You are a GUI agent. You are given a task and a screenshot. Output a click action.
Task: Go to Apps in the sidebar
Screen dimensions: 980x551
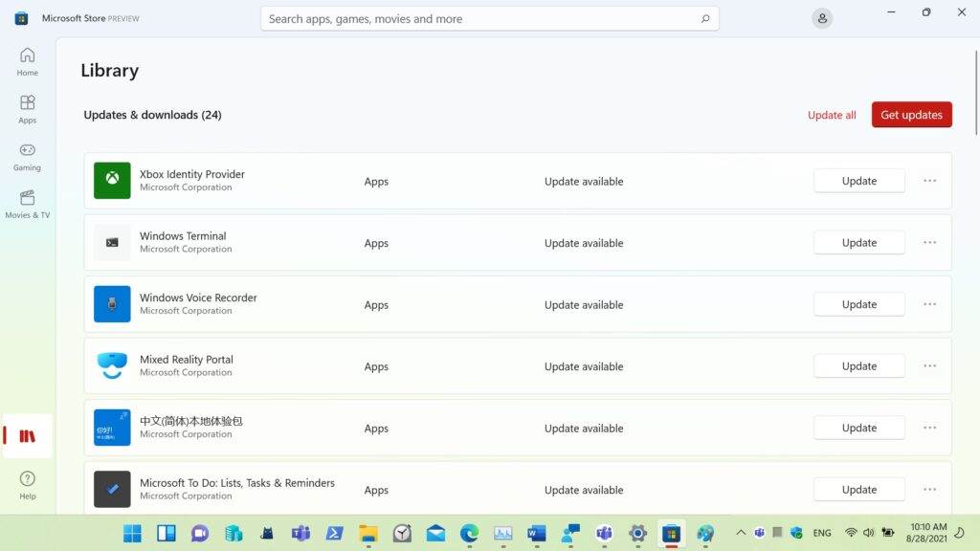point(27,108)
